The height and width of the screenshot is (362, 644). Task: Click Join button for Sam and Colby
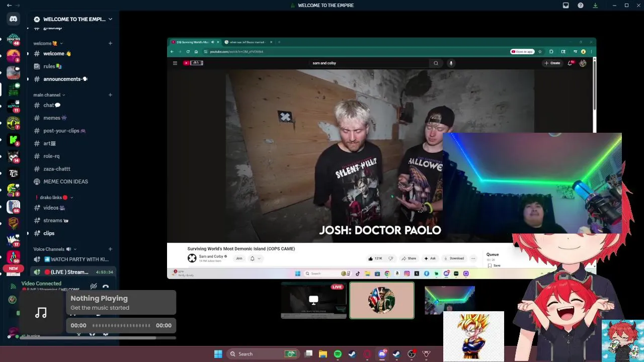coord(239,258)
